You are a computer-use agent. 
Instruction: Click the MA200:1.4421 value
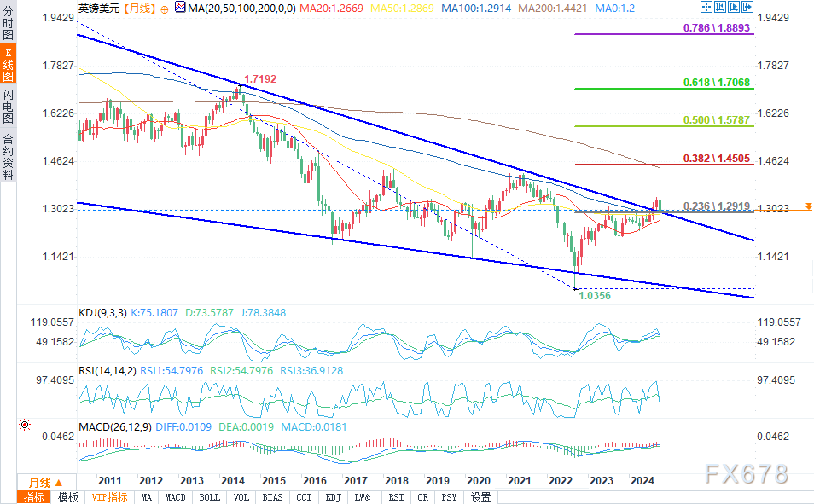(x=553, y=9)
